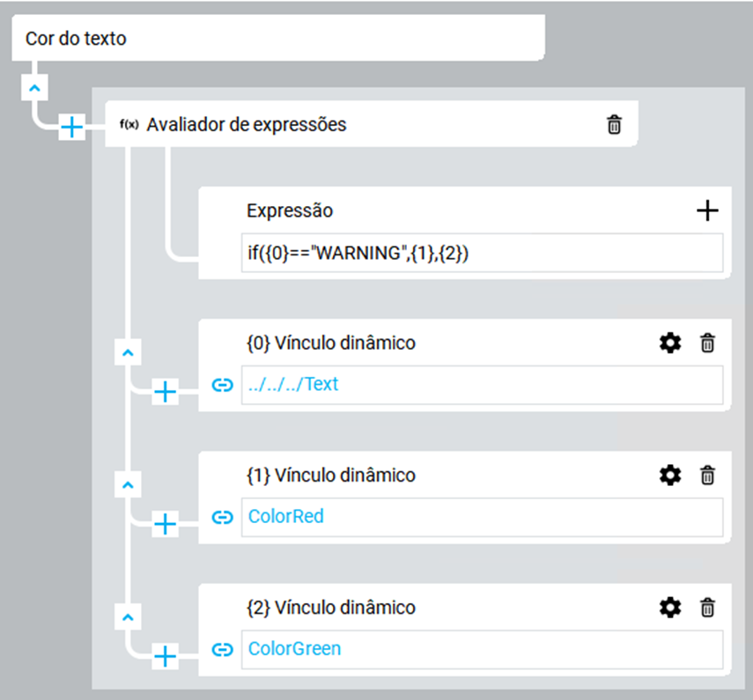
Task: Open settings gear for {1} Vínculo dinâmico
Action: coord(670,475)
